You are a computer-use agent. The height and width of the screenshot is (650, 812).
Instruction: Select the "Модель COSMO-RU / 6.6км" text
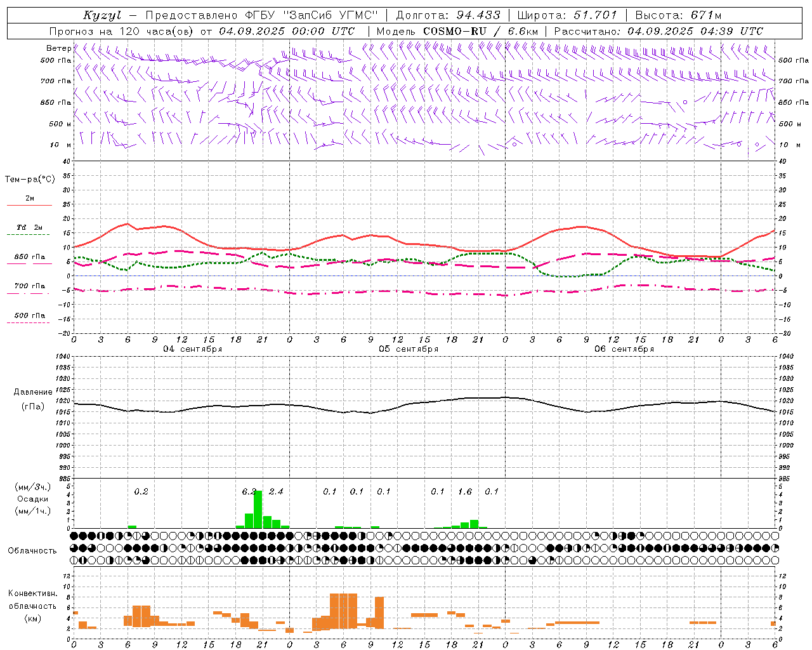click(457, 31)
